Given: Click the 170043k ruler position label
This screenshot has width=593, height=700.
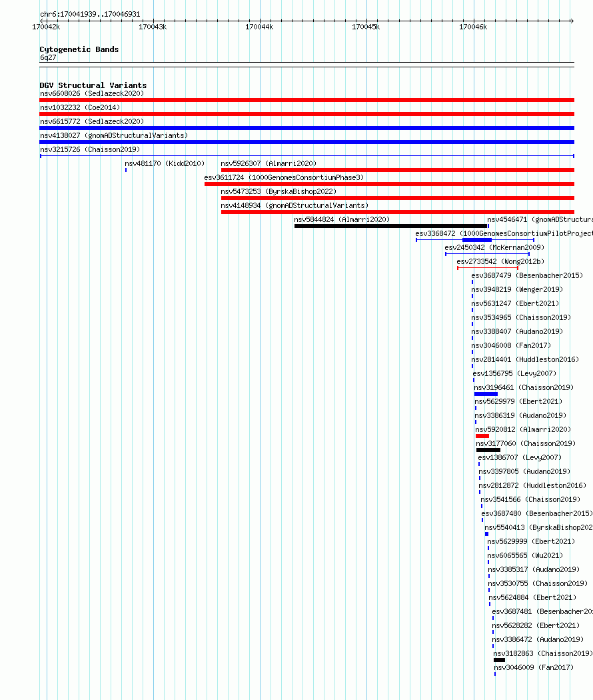Looking at the screenshot, I should 153,27.
